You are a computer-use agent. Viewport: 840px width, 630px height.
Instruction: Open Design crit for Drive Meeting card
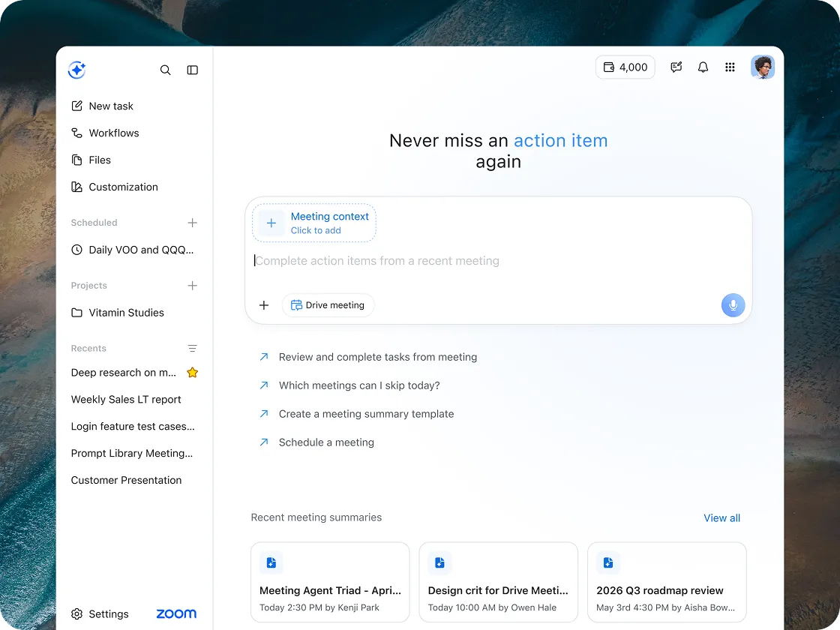pyautogui.click(x=498, y=582)
